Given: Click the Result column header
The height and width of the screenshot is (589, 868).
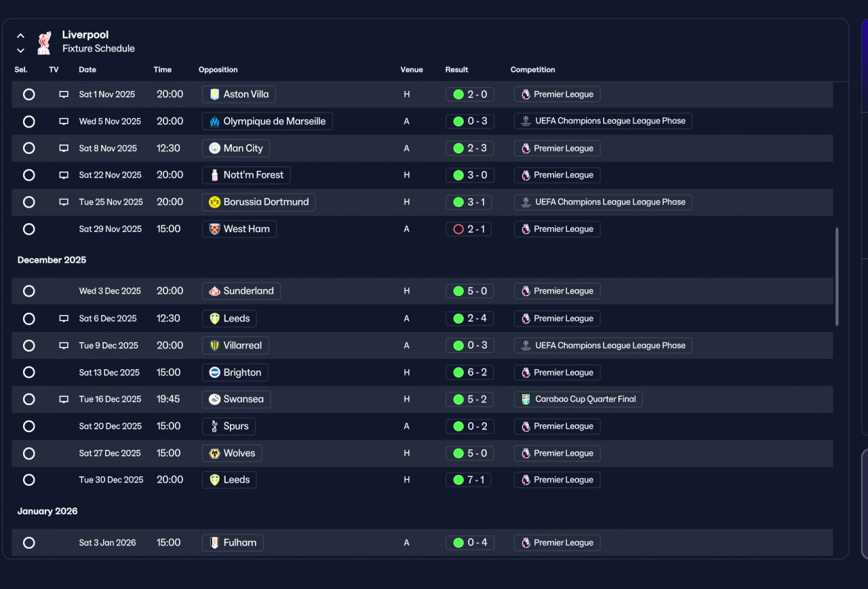Looking at the screenshot, I should pos(456,70).
